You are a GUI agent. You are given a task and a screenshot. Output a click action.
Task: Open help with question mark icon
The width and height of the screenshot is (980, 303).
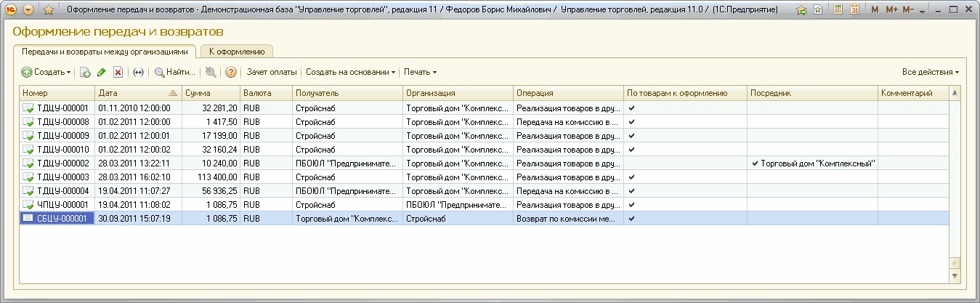coord(231,72)
